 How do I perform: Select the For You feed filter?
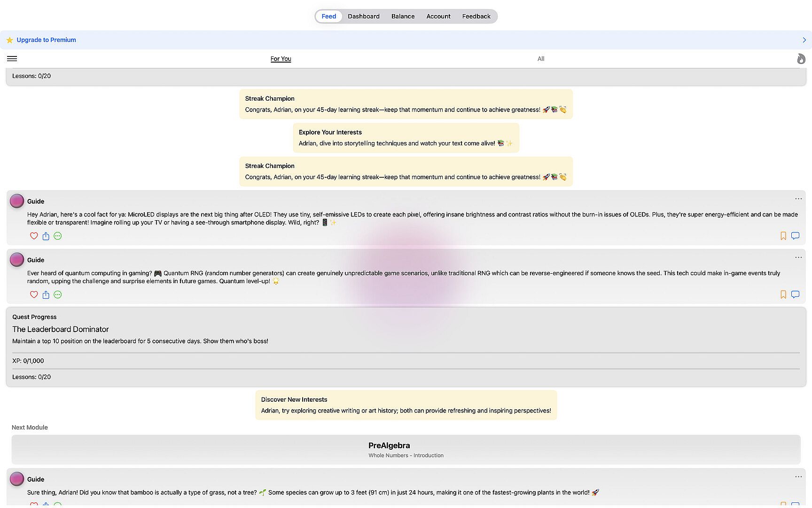pyautogui.click(x=281, y=59)
